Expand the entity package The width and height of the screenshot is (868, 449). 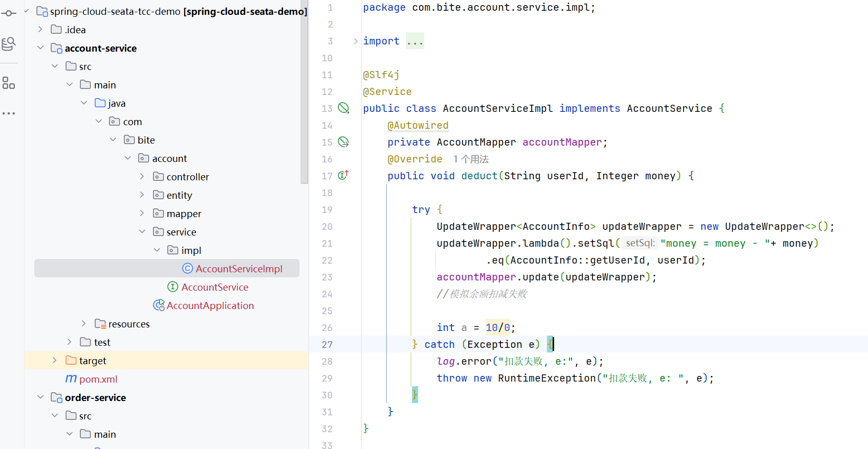pos(142,195)
